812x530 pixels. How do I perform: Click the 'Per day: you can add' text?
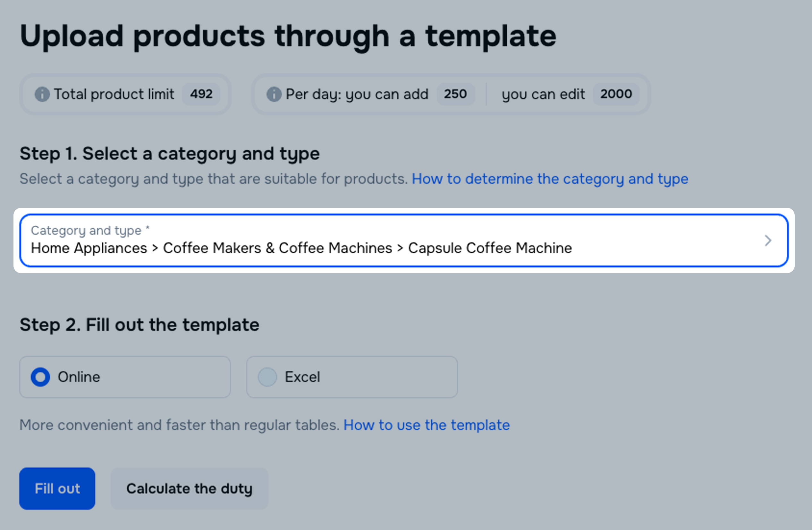click(x=357, y=94)
